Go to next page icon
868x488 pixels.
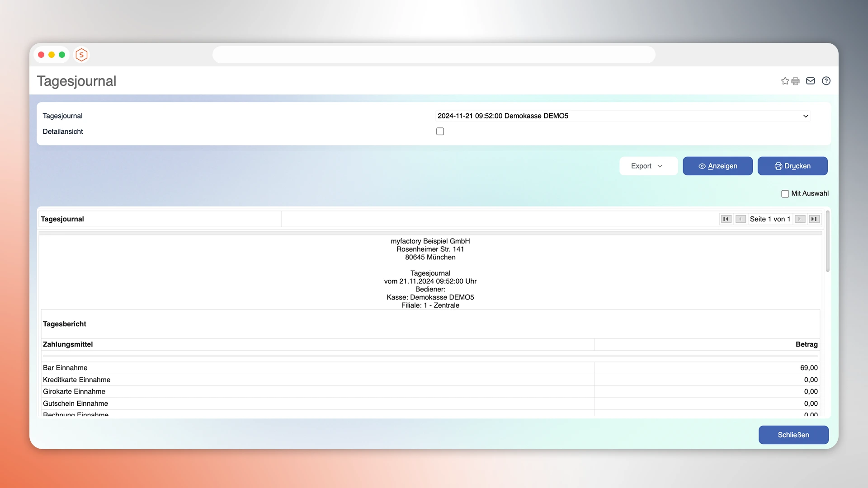pos(800,219)
